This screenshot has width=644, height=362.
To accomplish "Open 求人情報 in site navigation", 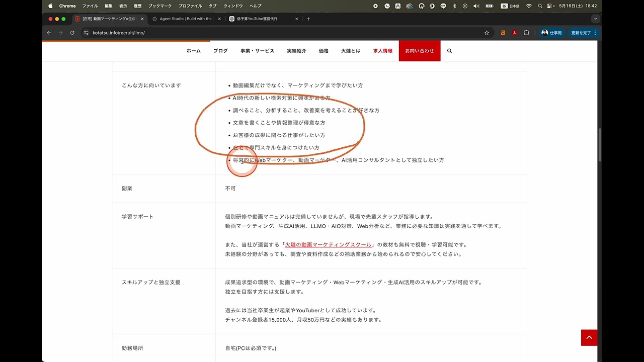I will pos(383,51).
